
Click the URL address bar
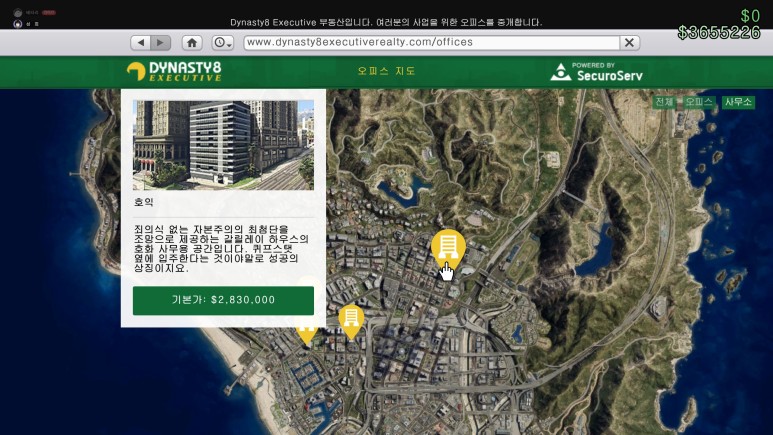pos(432,42)
